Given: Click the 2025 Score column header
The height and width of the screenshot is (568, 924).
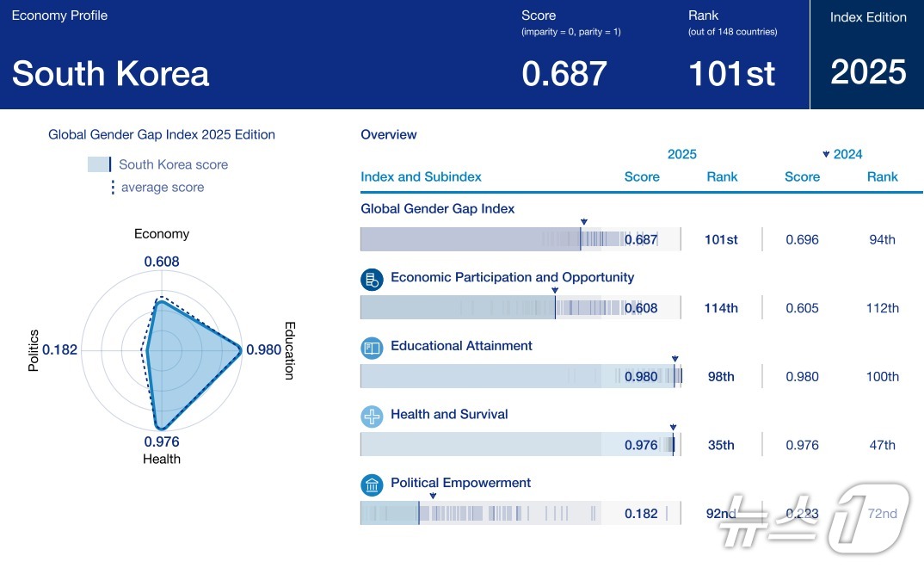Looking at the screenshot, I should (x=642, y=176).
